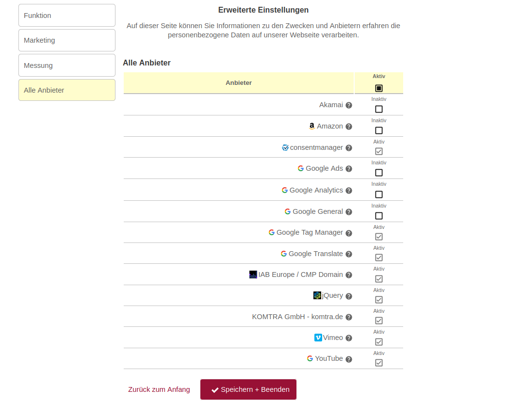Open info icon for KOMTRA GmbH
This screenshot has width=507, height=420.
349,317
